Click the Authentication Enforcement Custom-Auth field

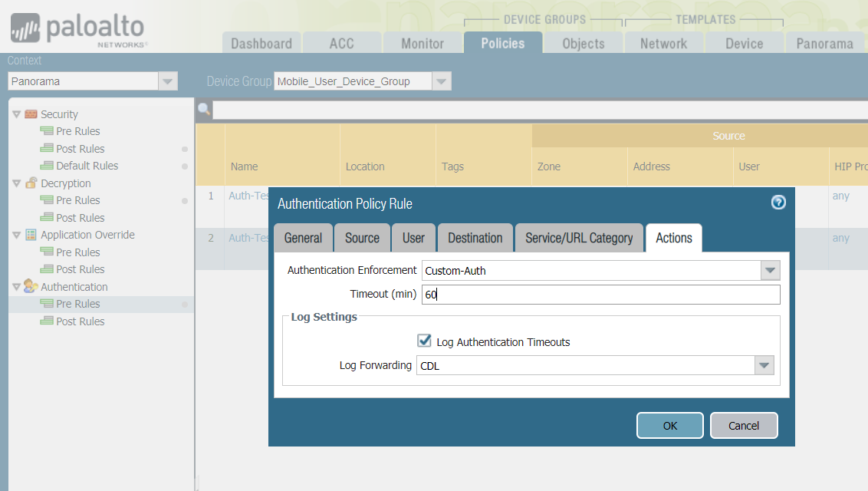pyautogui.click(x=590, y=271)
